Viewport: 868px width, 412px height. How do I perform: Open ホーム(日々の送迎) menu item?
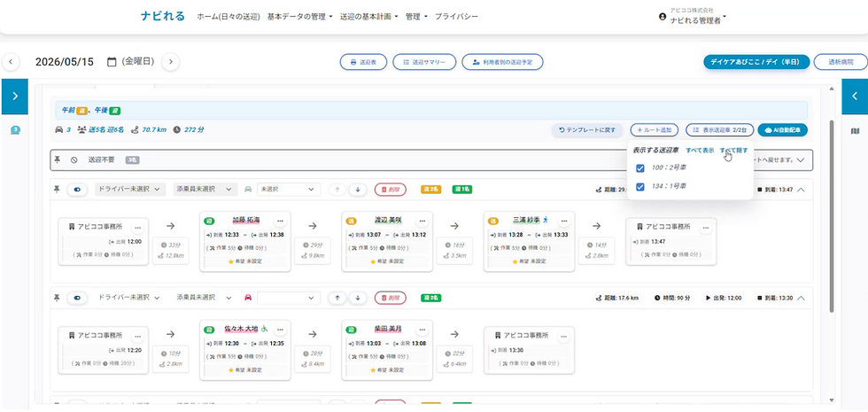[x=229, y=17]
